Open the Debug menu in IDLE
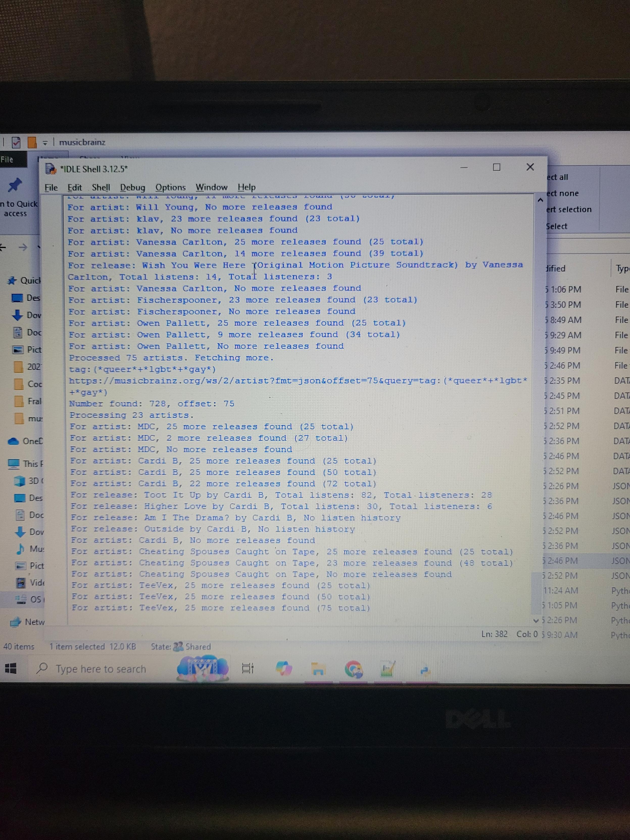630x840 pixels. click(x=133, y=187)
